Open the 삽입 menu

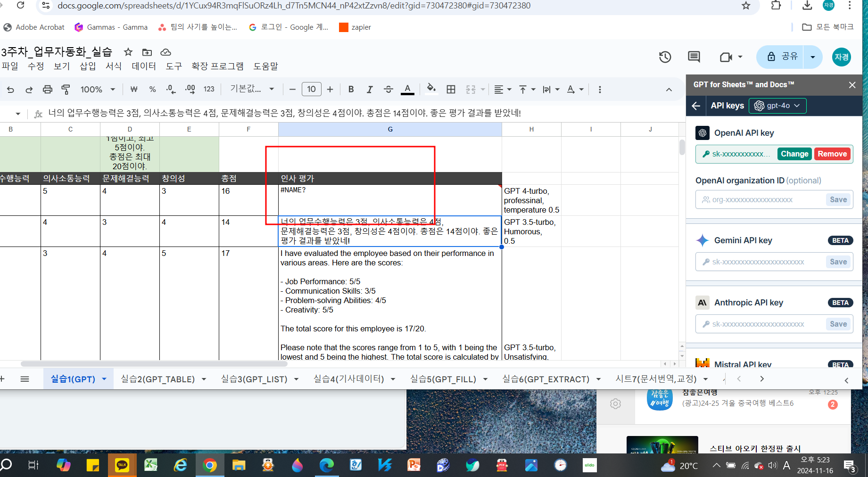(88, 66)
